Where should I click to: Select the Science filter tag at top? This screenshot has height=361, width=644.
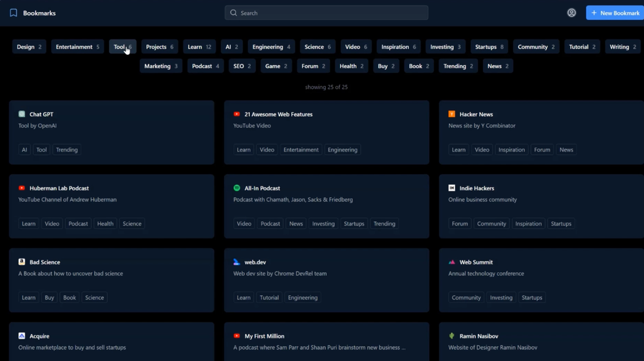pyautogui.click(x=317, y=47)
